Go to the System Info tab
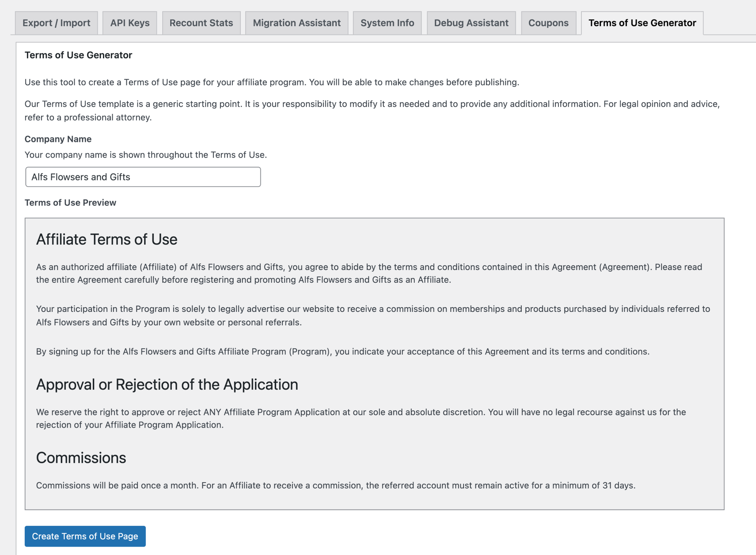This screenshot has width=756, height=555. tap(387, 23)
